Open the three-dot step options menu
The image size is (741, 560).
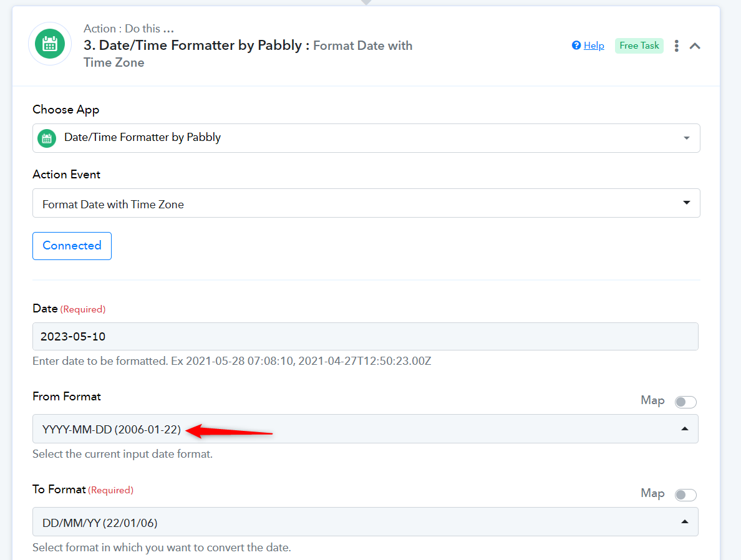[677, 46]
